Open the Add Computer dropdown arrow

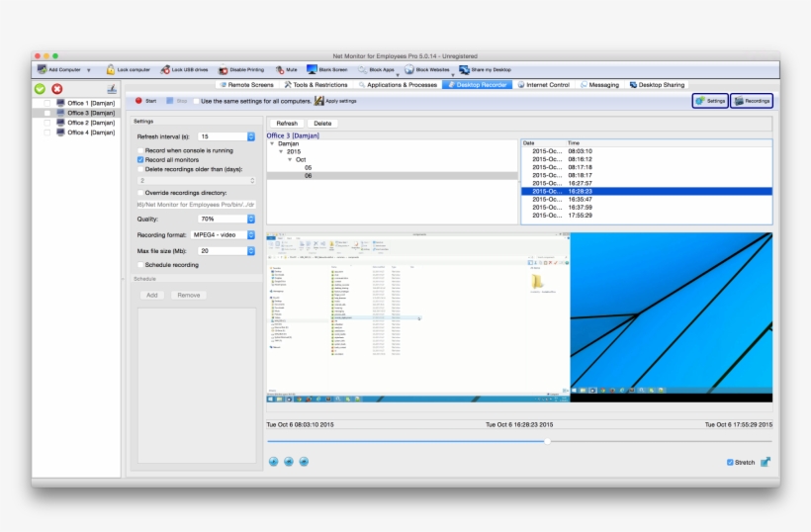(88, 70)
